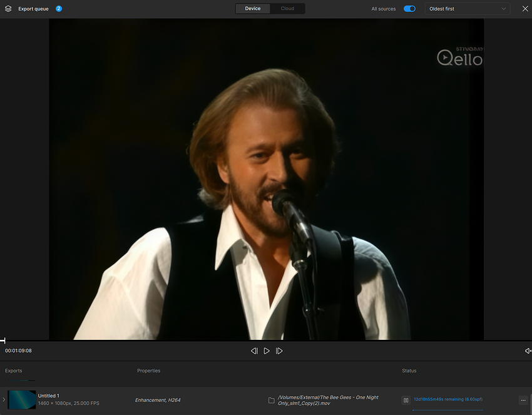Image resolution: width=532 pixels, height=415 pixels.
Task: Click the timecode 00:01:09:08
Action: tap(18, 351)
